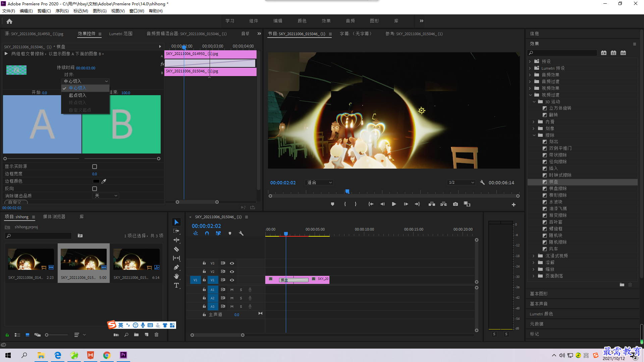This screenshot has width=644, height=362.
Task: Click the Delete trash icon in Project panel
Action: click(156, 335)
